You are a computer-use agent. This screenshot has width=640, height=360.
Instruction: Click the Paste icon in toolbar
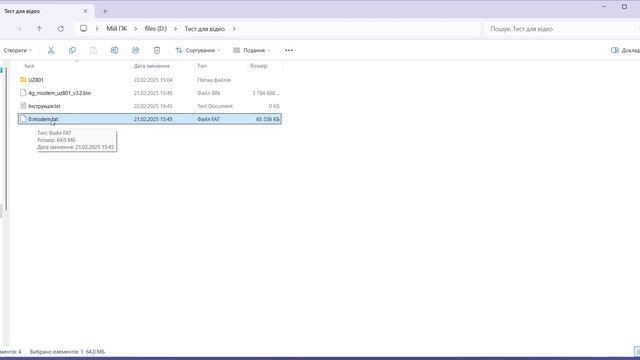coord(93,50)
